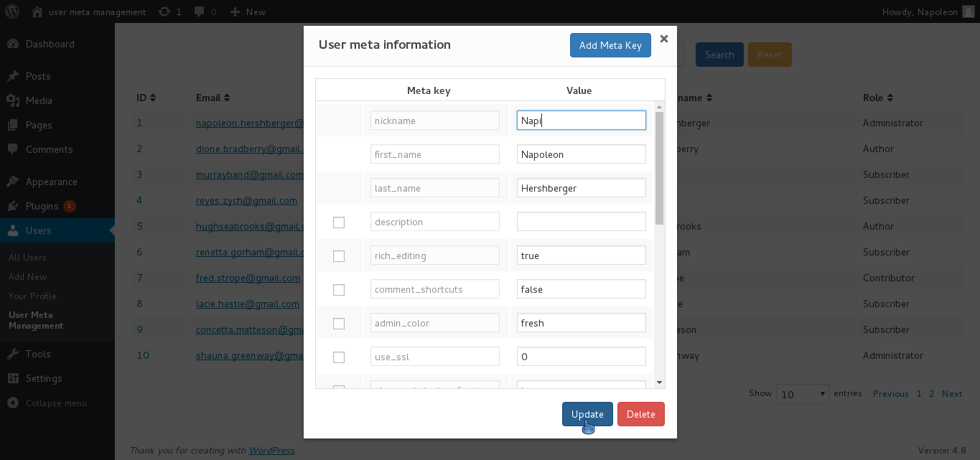Click the Delete button

[641, 414]
